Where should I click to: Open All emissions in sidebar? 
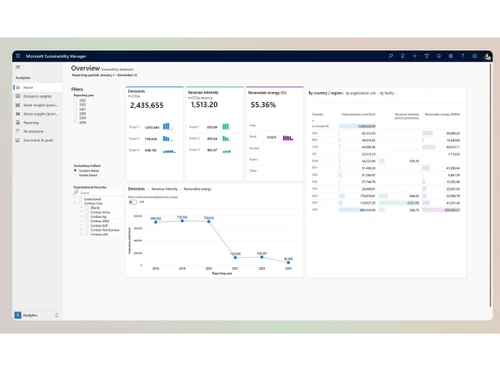(37, 131)
